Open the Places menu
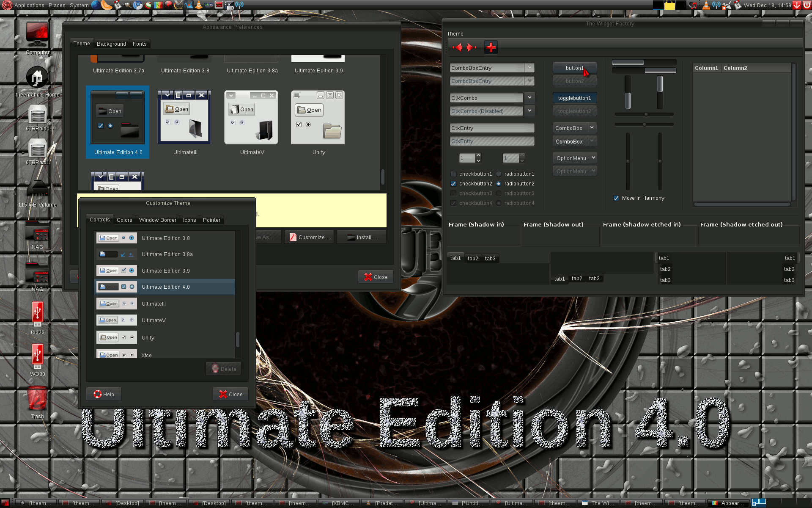This screenshot has height=508, width=812. pos(57,6)
